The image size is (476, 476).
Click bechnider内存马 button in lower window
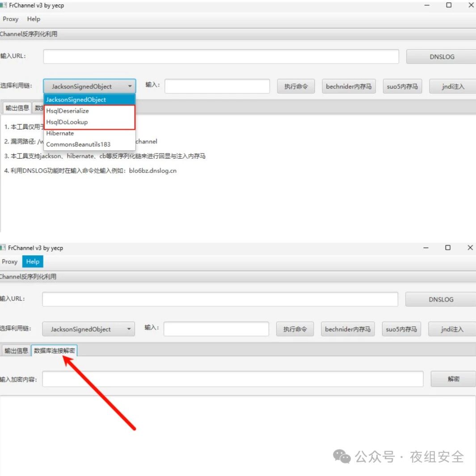point(348,329)
